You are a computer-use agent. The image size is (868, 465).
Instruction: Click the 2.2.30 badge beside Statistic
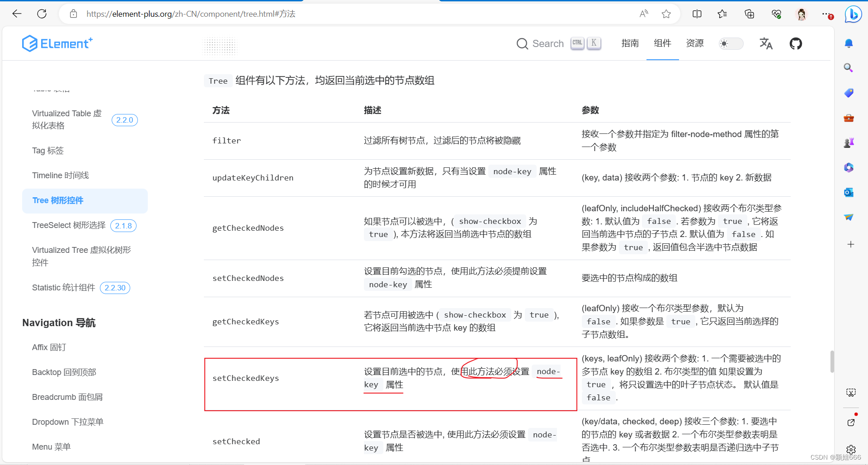coord(115,288)
